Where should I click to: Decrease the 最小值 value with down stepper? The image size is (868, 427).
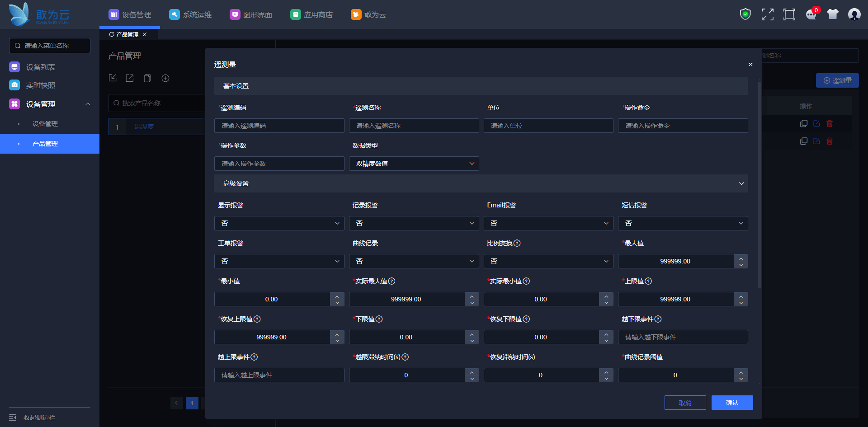337,303
